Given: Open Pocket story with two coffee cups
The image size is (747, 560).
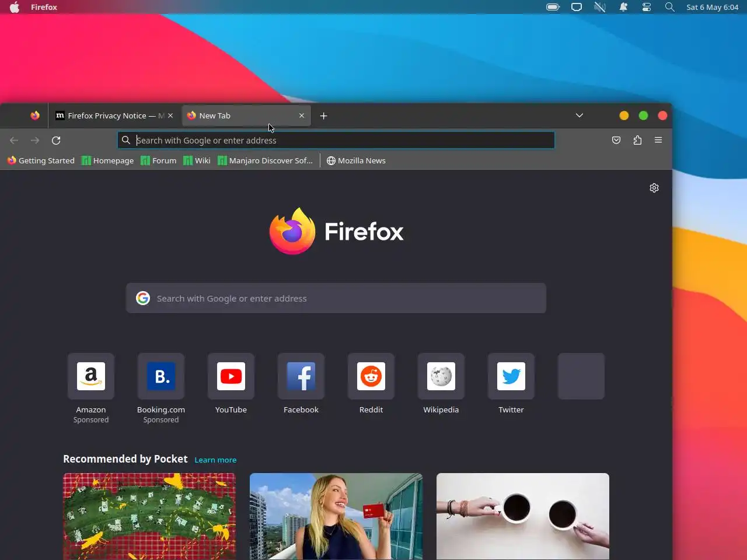Looking at the screenshot, I should point(523,516).
